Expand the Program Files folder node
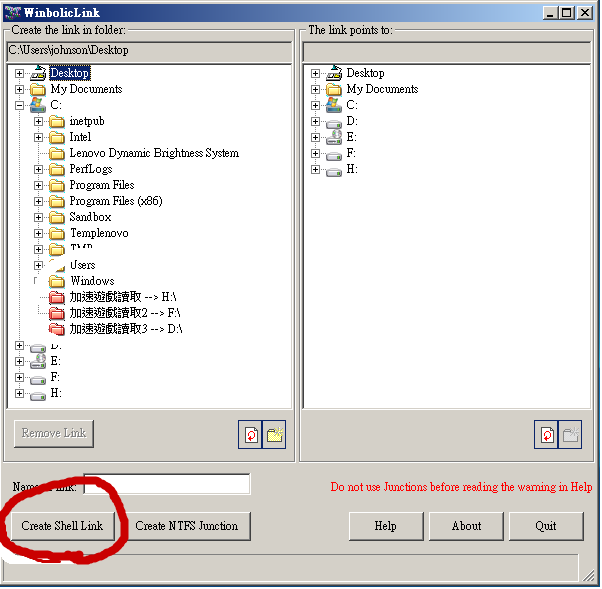Image resolution: width=602 pixels, height=589 pixels. point(38,185)
